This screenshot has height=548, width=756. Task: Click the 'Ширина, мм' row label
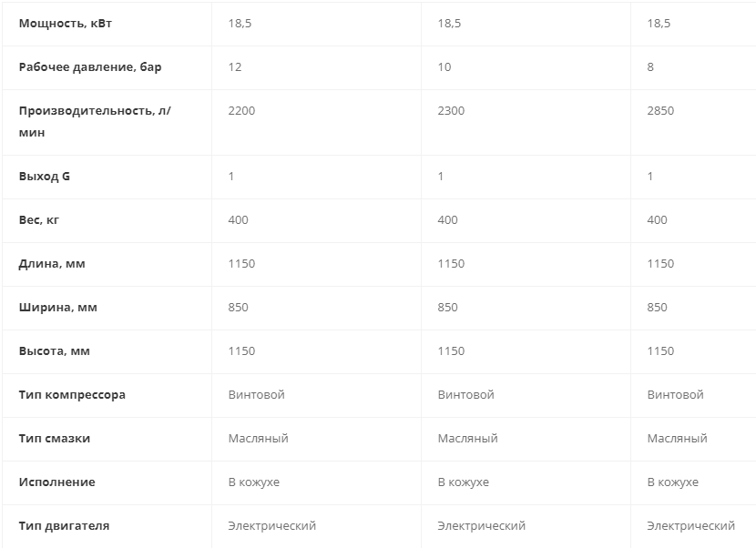pyautogui.click(x=58, y=308)
